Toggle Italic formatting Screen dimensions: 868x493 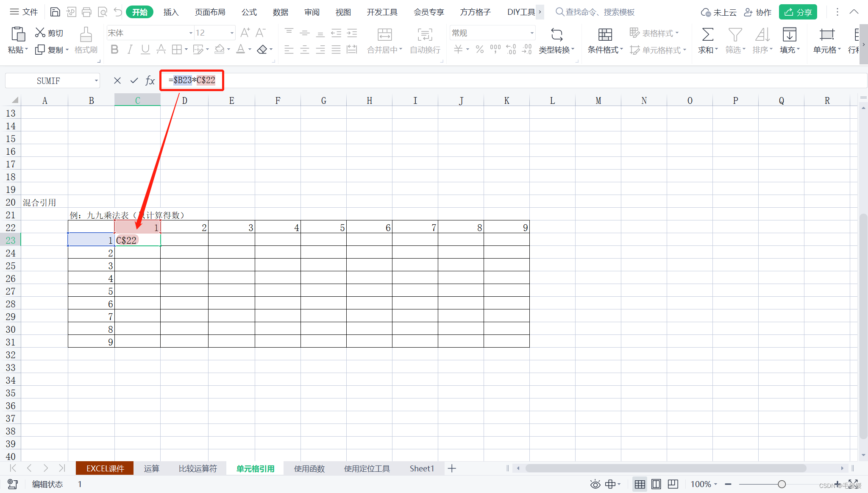[130, 50]
